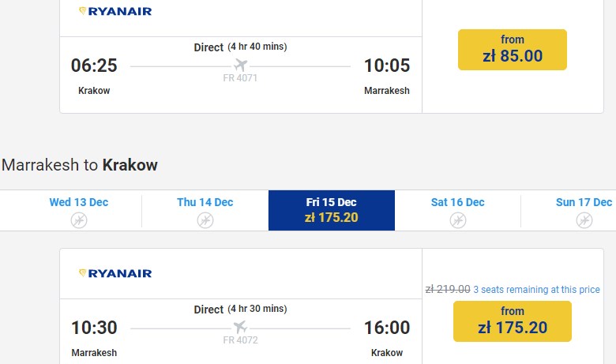Image resolution: width=616 pixels, height=364 pixels.
Task: Click the crossed-out zł 219.00 price
Action: pyautogui.click(x=448, y=290)
